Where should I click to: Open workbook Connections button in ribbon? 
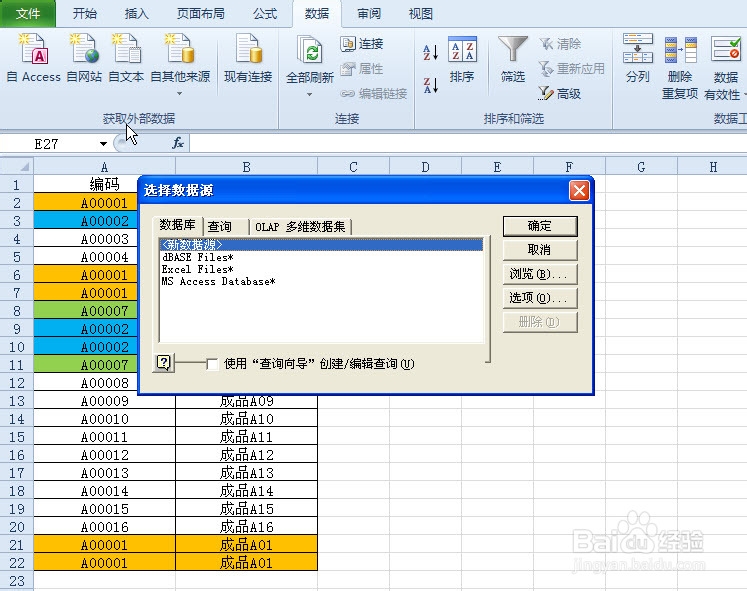pos(362,44)
